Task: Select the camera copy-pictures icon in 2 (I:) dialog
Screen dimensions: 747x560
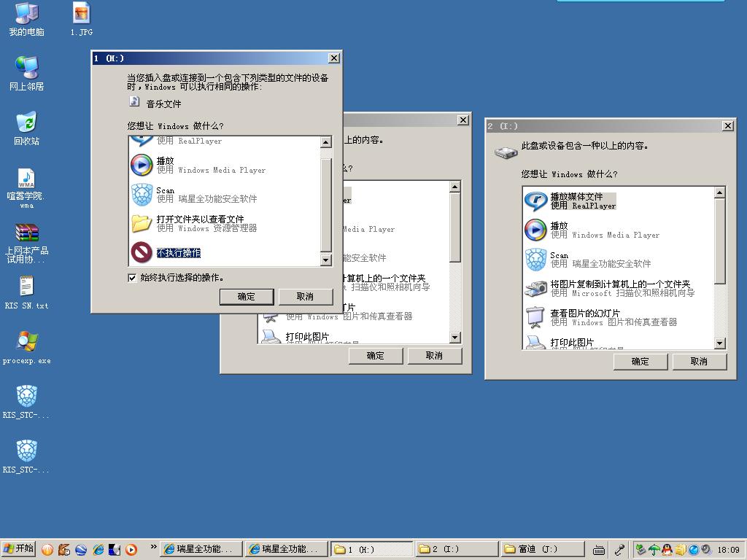Action: (x=535, y=289)
